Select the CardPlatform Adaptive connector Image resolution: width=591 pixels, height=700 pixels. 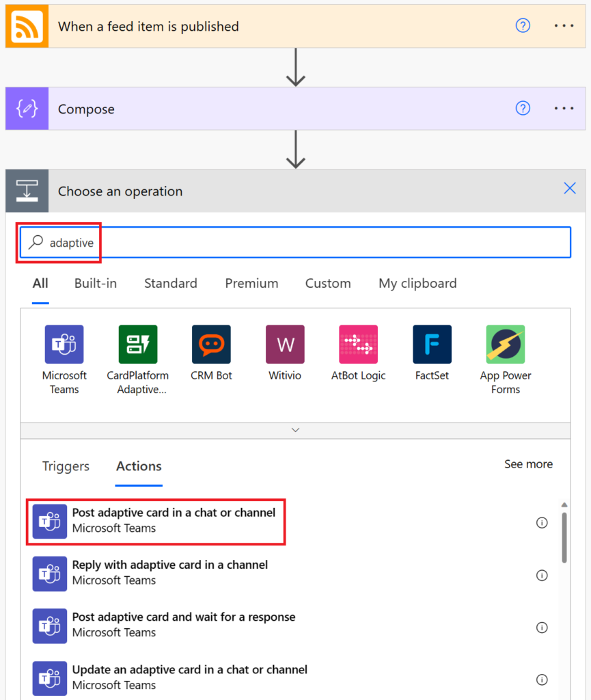coord(138,344)
